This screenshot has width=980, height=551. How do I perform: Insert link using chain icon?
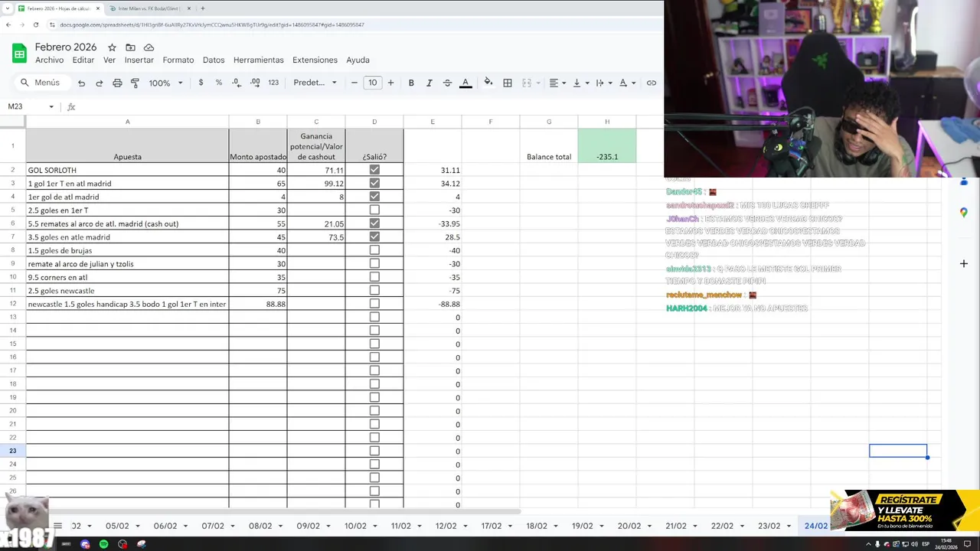pos(652,83)
